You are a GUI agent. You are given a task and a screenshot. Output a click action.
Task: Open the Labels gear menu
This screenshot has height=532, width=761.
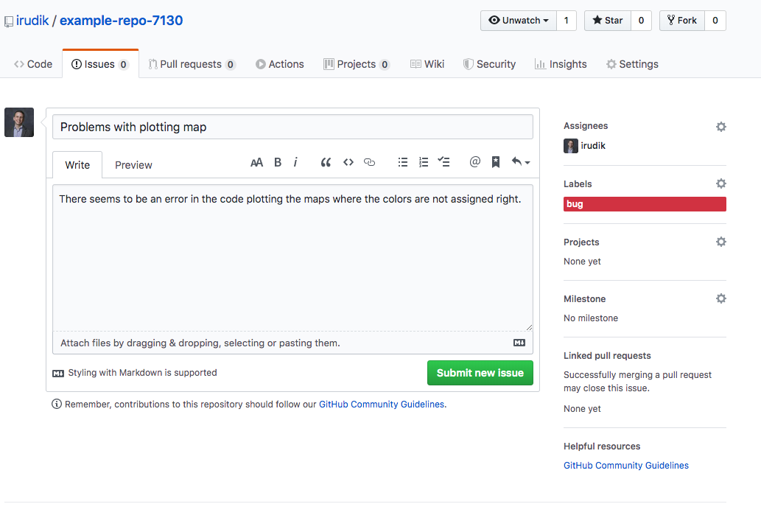pos(720,183)
